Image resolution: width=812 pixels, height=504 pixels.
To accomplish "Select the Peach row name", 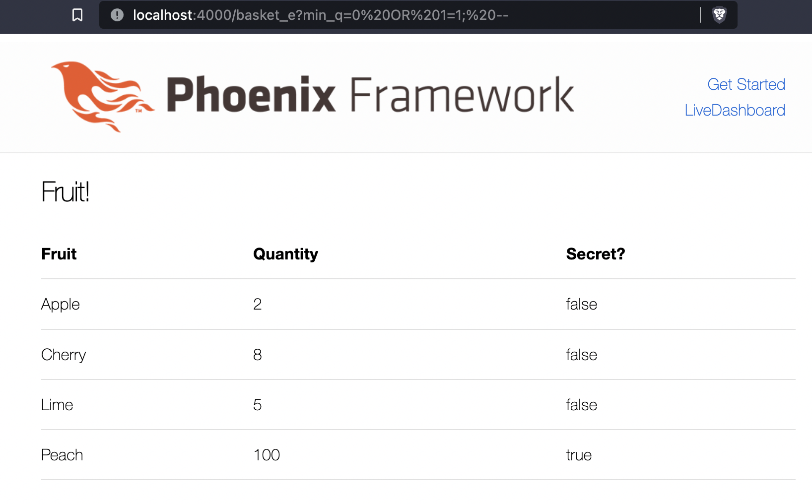I will pos(62,455).
